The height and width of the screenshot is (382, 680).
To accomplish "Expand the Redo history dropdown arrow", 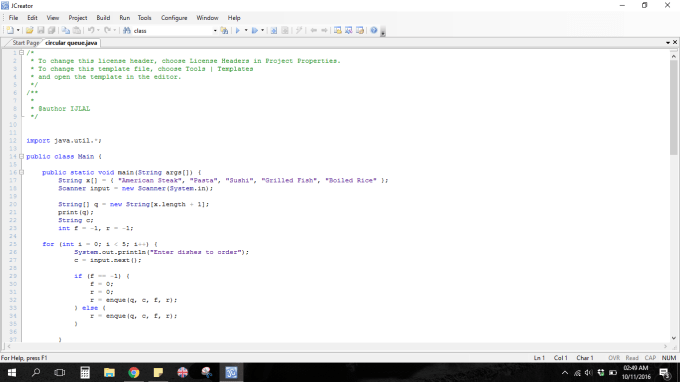I will (x=114, y=30).
